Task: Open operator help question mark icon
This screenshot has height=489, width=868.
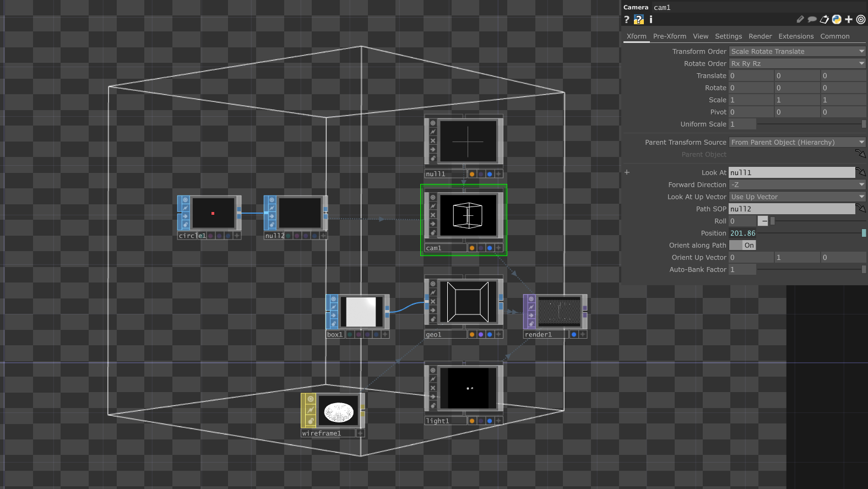Action: point(627,20)
